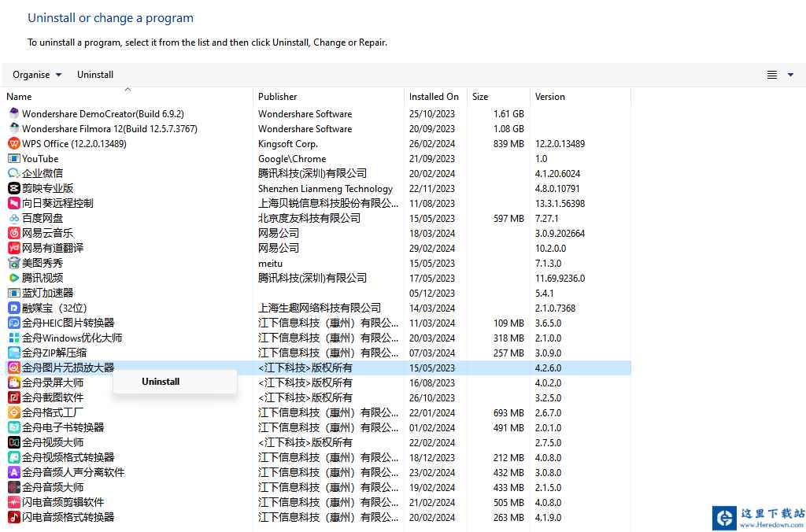Click the WPS Office program icon
806x532 pixels.
14,143
